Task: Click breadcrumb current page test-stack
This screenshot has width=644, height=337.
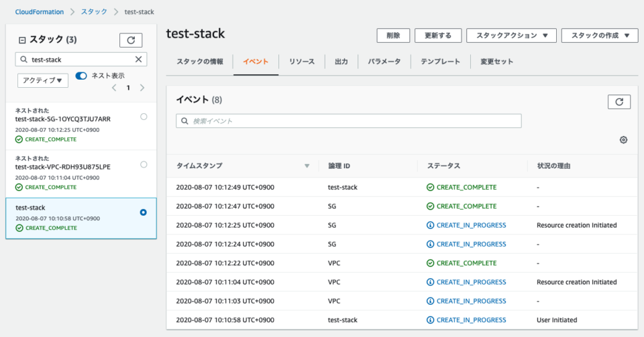Action: (140, 12)
